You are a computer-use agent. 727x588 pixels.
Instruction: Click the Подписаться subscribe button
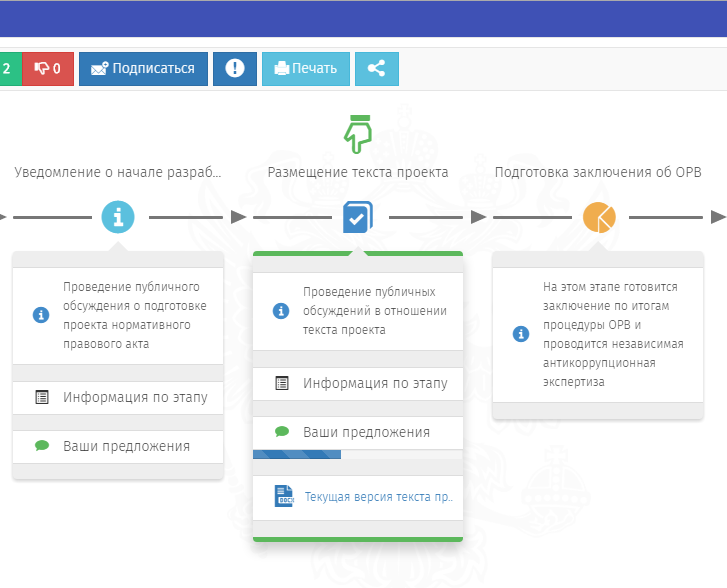[143, 69]
